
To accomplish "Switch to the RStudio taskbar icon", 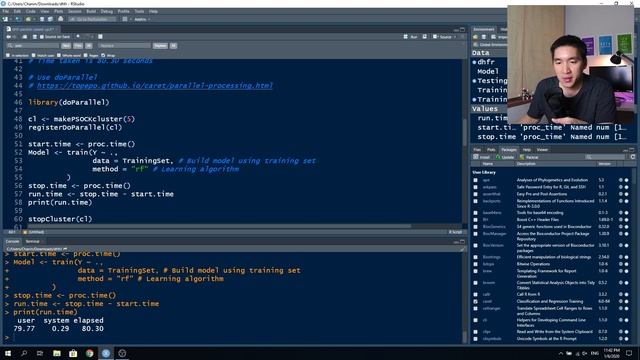I will [x=106, y=353].
